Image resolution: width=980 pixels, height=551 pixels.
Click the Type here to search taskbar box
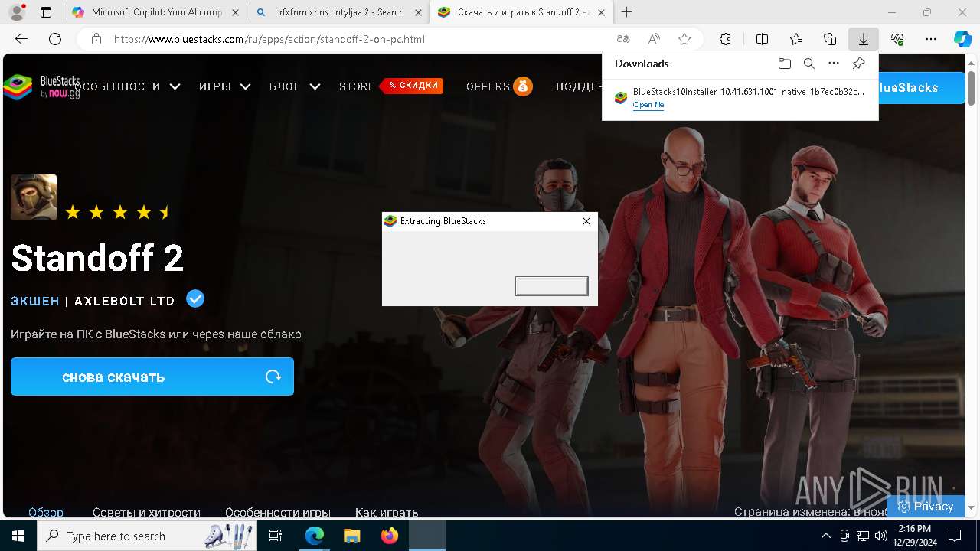(x=145, y=536)
